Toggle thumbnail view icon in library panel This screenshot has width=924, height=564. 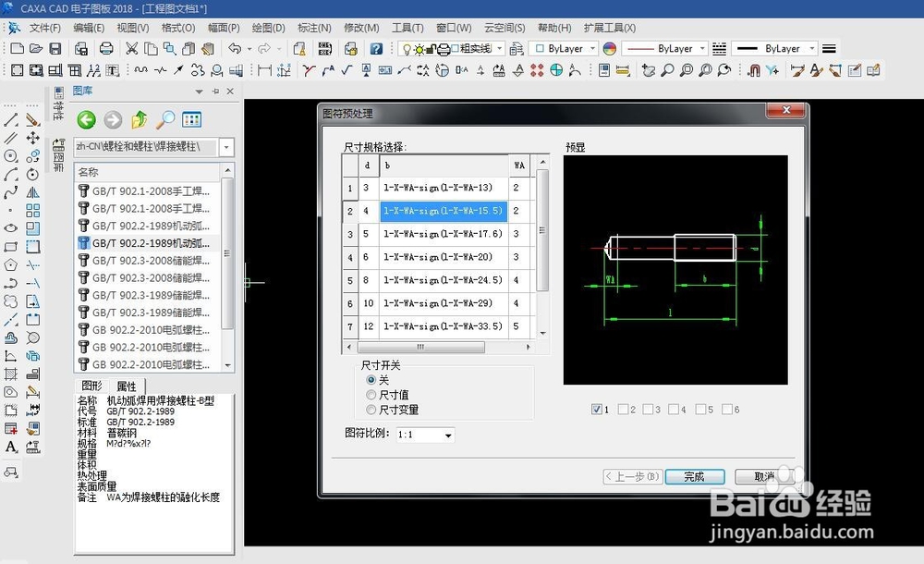[191, 120]
